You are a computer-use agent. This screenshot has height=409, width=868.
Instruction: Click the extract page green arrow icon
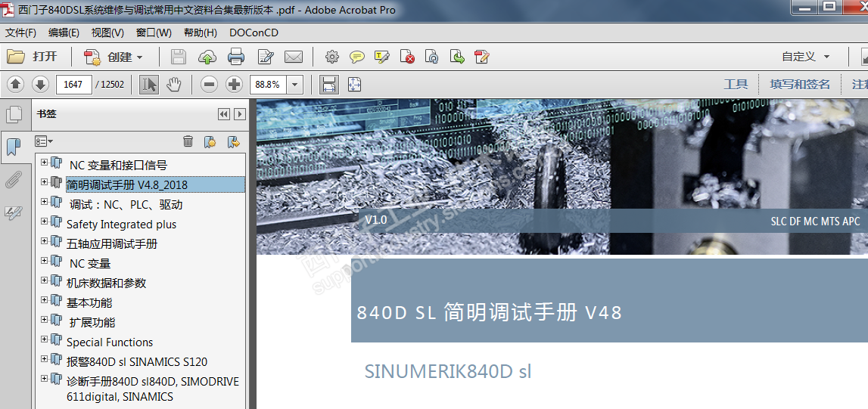[457, 57]
